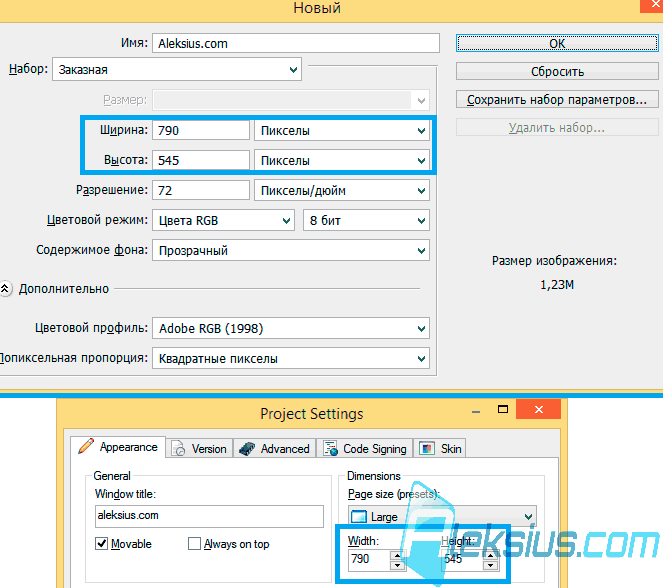Switch to the Version tab

[x=200, y=449]
